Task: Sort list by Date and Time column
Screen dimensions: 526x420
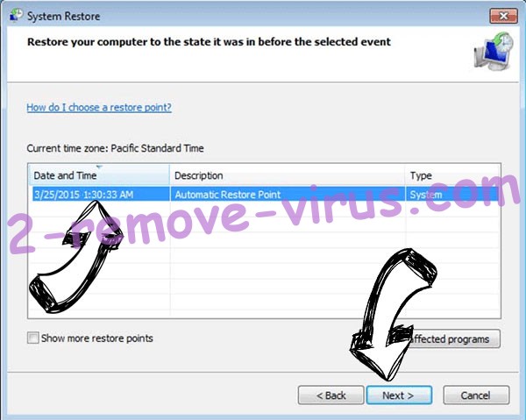Action: click(99, 175)
